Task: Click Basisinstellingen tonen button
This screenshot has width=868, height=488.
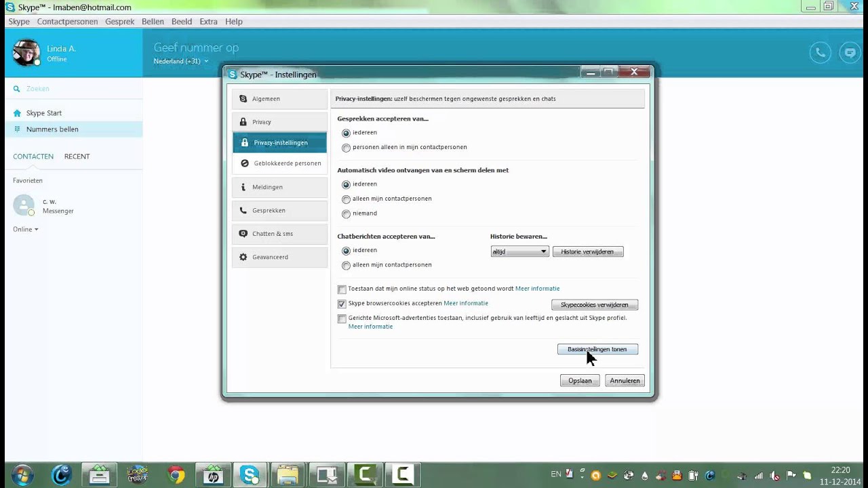Action: coord(597,349)
